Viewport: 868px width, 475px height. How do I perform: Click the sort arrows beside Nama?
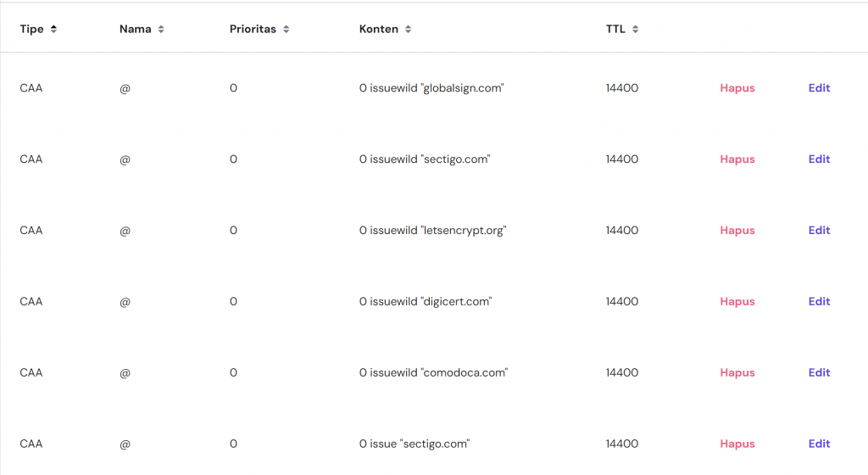pyautogui.click(x=161, y=29)
